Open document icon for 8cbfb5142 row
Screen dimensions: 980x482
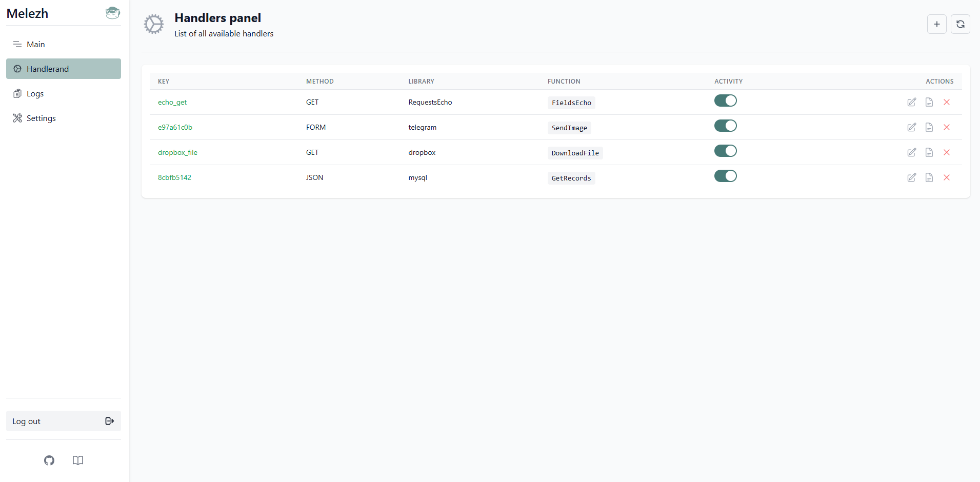point(929,177)
